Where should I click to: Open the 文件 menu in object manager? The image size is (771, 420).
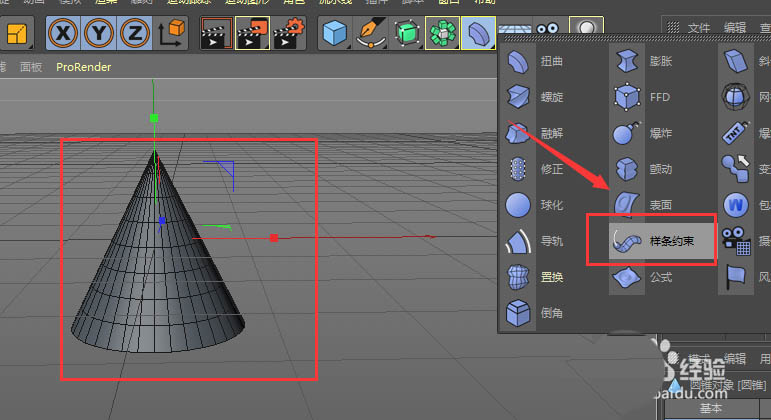point(699,28)
